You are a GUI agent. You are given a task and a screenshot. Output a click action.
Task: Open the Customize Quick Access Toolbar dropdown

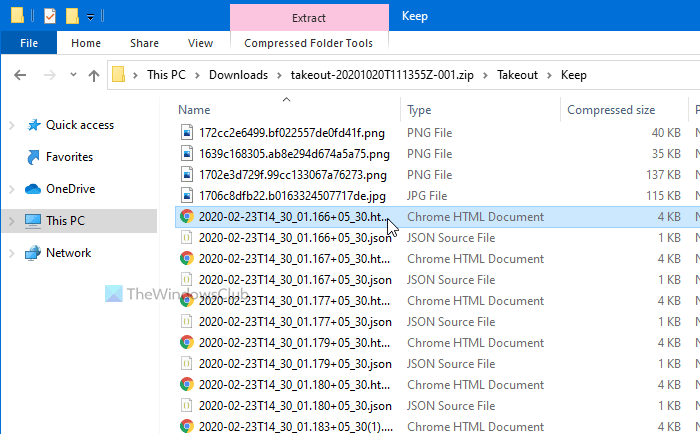[90, 16]
